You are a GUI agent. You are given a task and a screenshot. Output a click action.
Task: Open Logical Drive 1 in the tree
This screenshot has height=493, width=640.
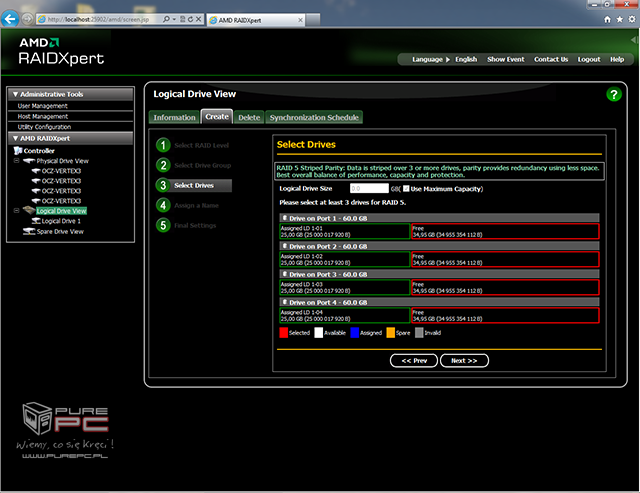(x=61, y=221)
